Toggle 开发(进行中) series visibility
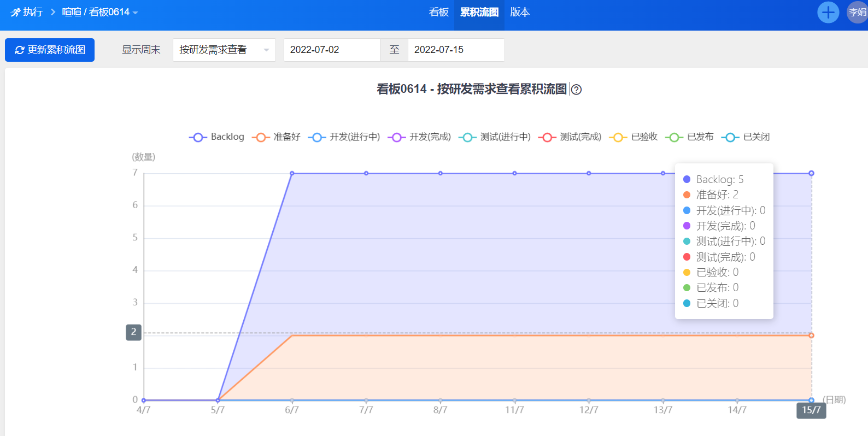868x436 pixels. pos(344,137)
